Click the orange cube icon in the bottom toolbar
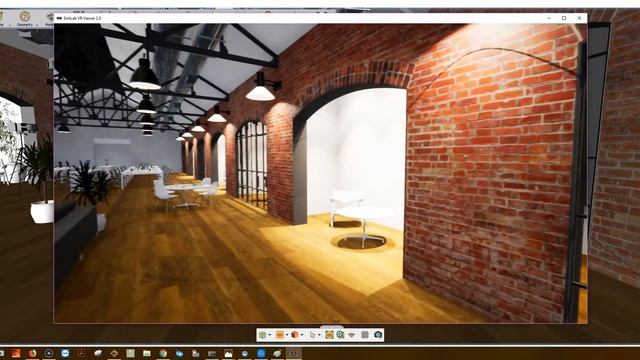640x360 pixels. 280,335
